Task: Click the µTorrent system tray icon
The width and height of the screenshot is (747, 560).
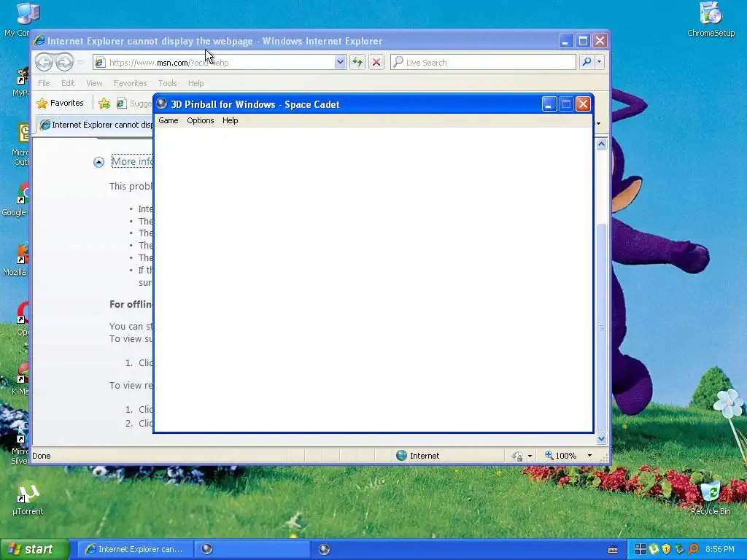Action: click(x=654, y=550)
